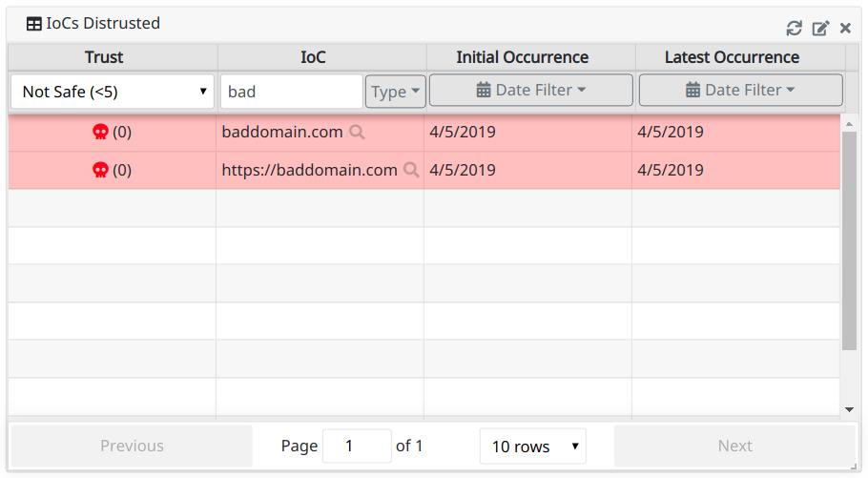The width and height of the screenshot is (868, 478).
Task: Sort by the IoC column header
Action: 313,57
